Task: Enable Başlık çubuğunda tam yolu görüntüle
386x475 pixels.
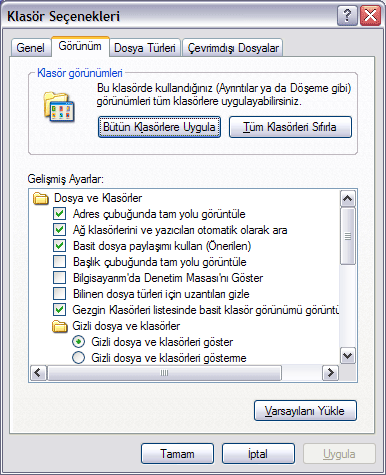Action: (60, 262)
